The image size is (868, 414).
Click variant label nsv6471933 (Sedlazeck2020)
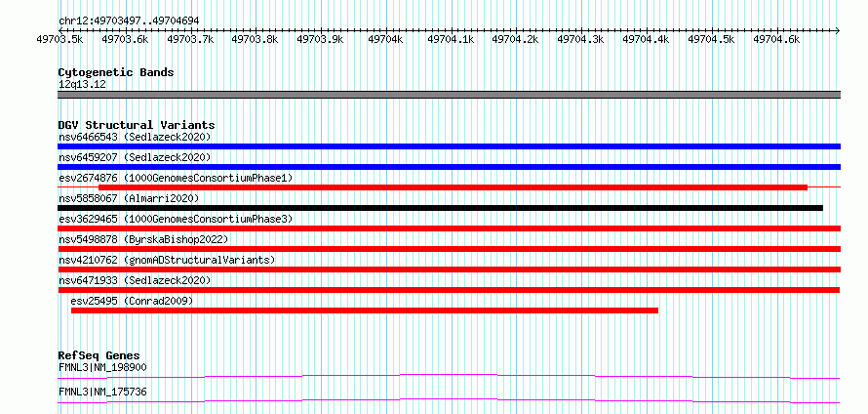[x=135, y=280]
